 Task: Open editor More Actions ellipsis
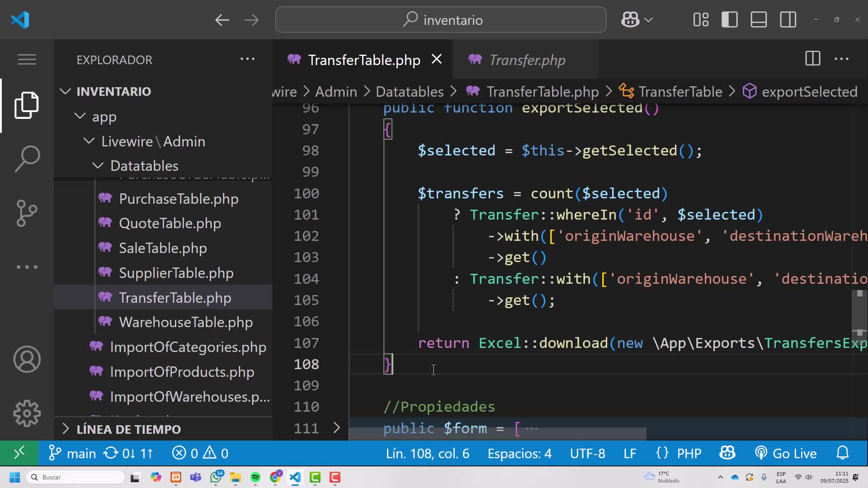[841, 59]
